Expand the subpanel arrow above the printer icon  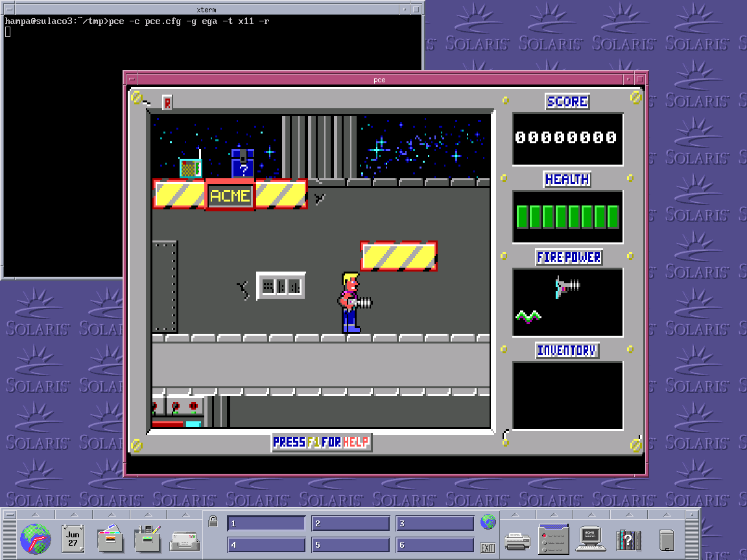click(x=516, y=515)
